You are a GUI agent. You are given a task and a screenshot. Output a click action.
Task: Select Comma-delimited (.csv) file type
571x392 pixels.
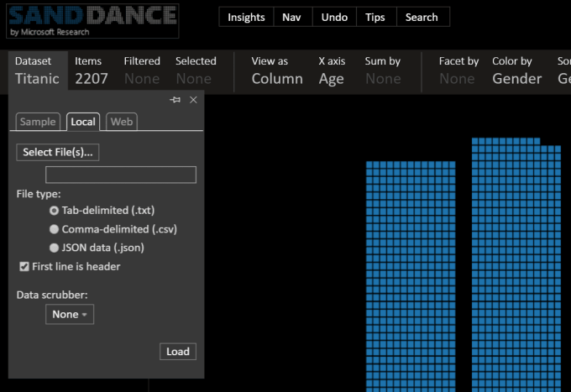[54, 229]
